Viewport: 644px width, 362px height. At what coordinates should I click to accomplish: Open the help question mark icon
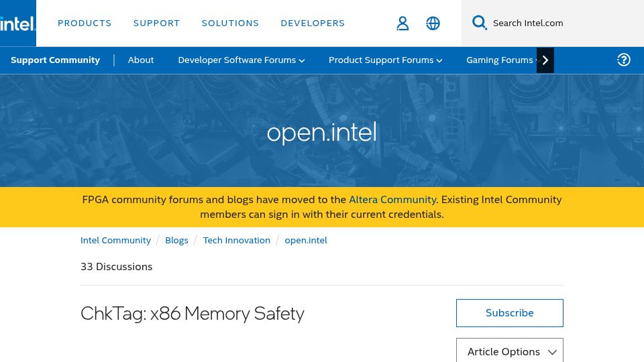[623, 60]
